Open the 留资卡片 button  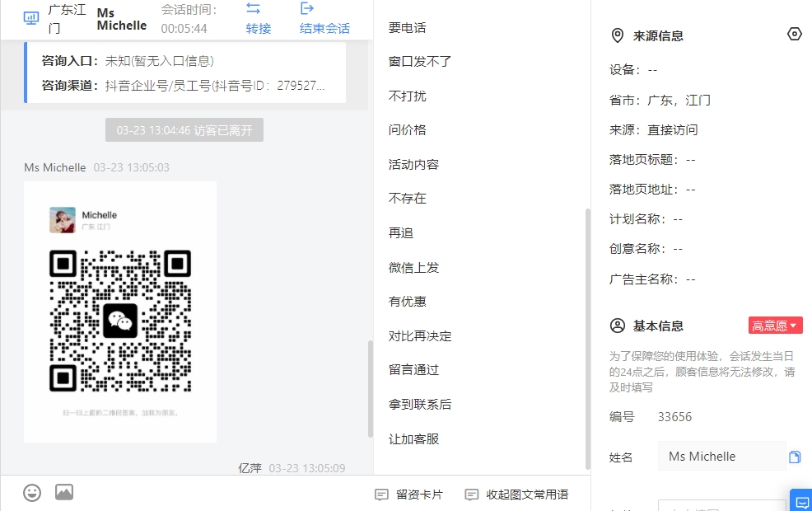click(x=408, y=495)
